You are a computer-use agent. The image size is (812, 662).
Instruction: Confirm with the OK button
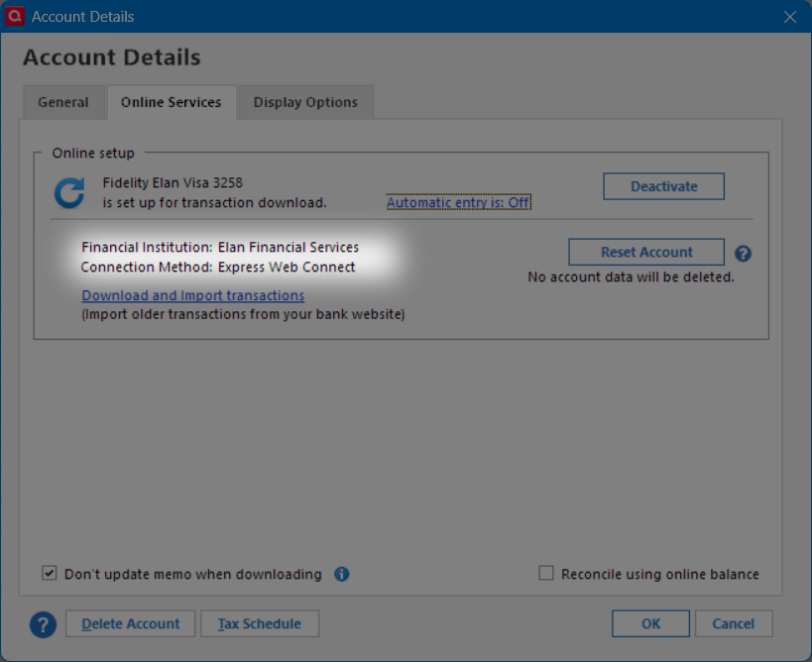pos(650,623)
